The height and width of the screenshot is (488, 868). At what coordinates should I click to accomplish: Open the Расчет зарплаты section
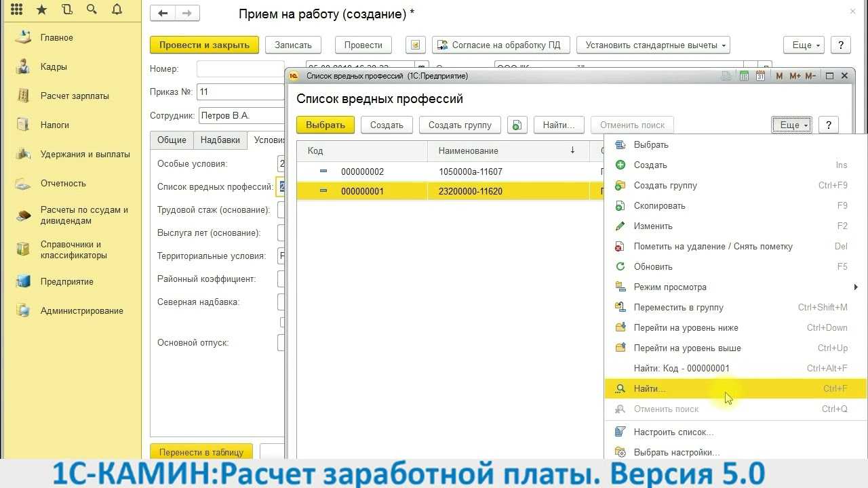(75, 96)
